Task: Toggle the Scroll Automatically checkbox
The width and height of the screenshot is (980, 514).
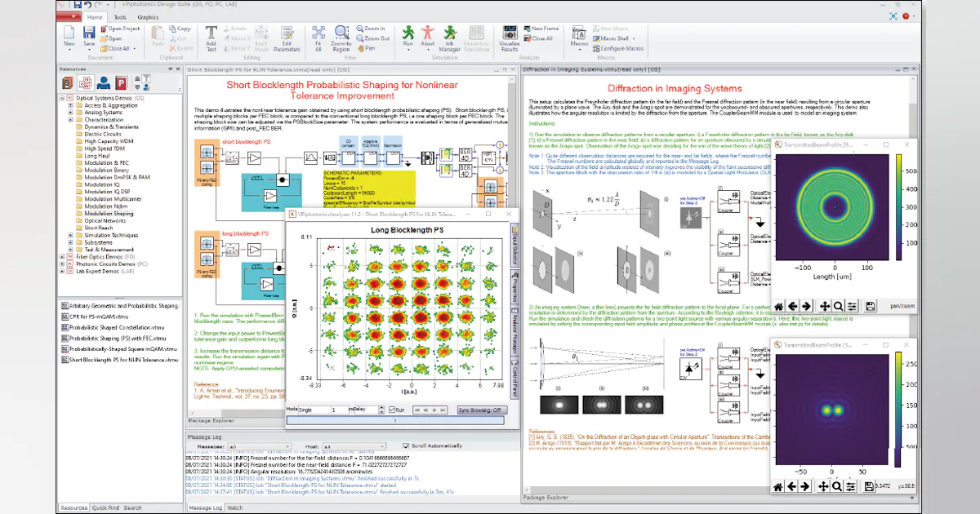Action: tap(406, 446)
